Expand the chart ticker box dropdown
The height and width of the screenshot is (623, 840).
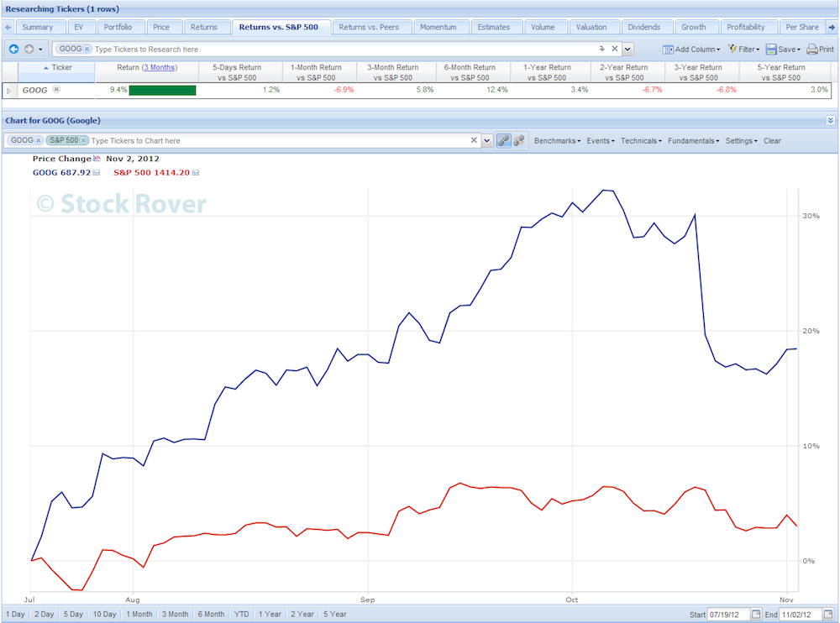click(487, 141)
